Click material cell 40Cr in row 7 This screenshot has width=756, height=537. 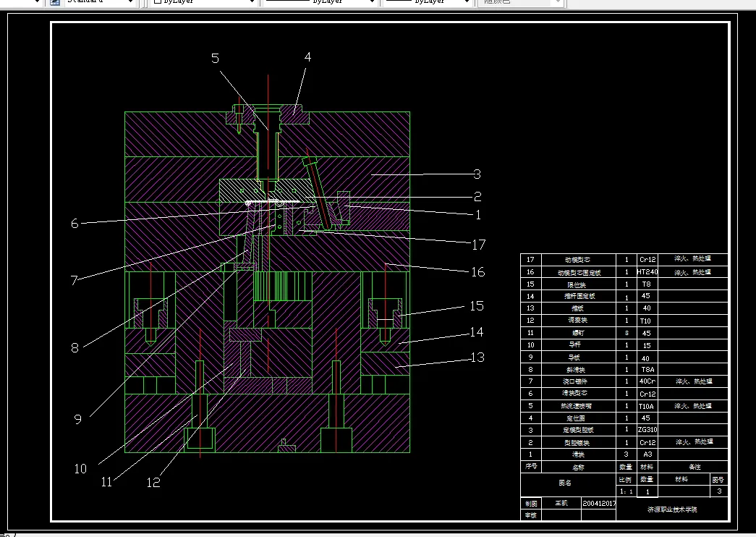(x=647, y=381)
